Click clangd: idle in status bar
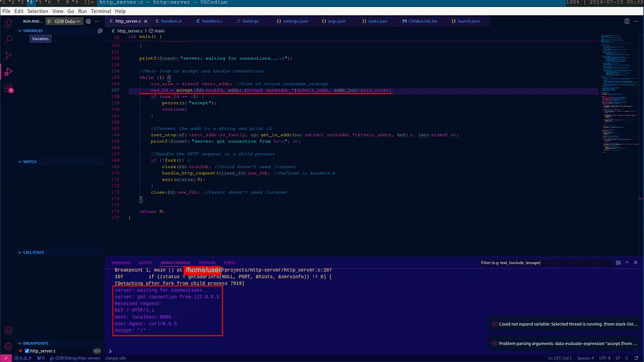The image size is (644, 362). (115, 358)
